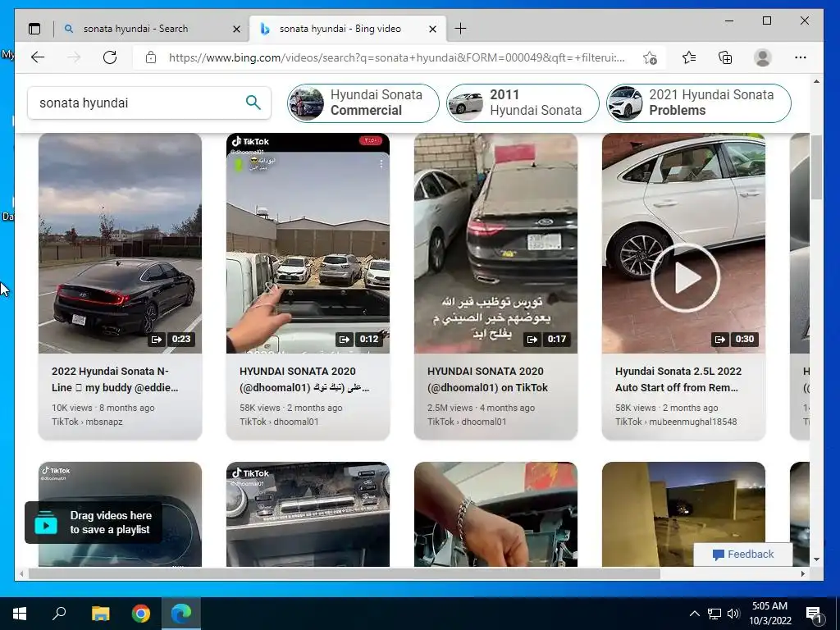Screen dimensions: 840x630
Task: Click the horizontal scrollbar right arrow
Action: click(x=803, y=573)
